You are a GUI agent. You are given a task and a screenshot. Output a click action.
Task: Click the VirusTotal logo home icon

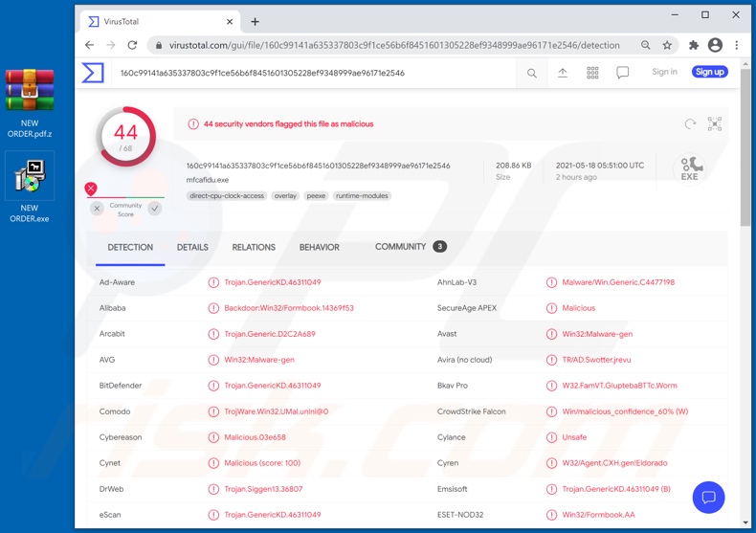click(93, 73)
